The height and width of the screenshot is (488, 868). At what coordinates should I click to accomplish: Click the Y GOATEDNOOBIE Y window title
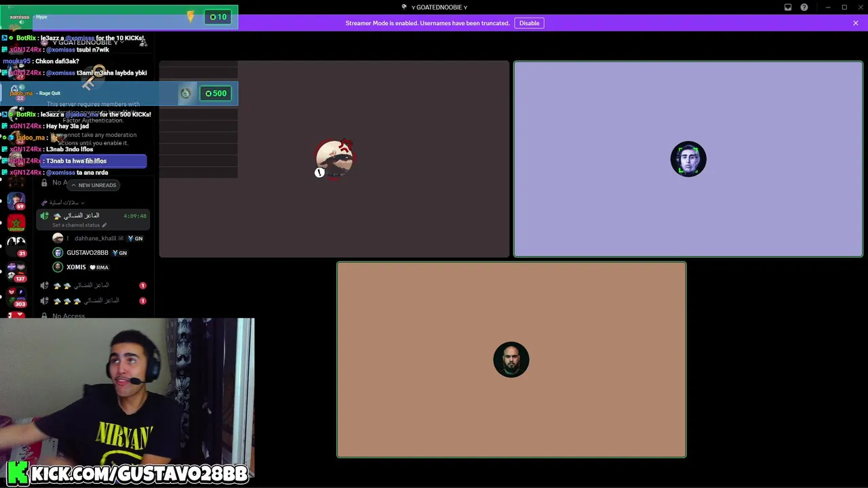[x=439, y=7]
